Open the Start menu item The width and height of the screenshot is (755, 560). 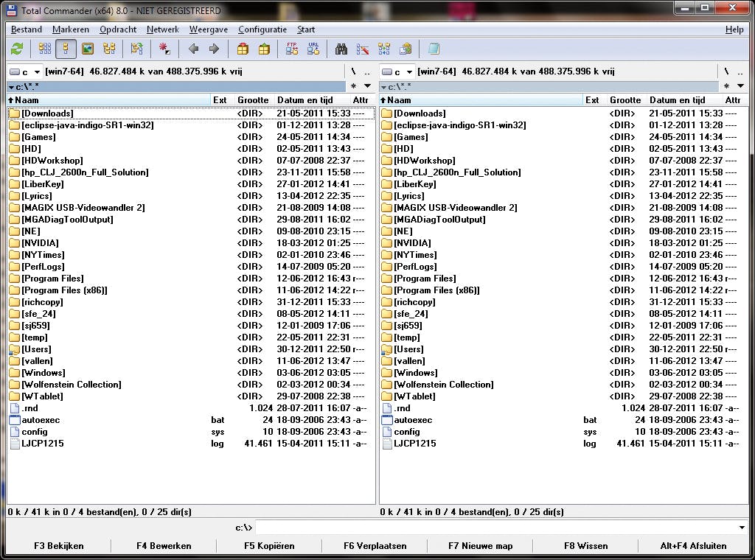point(306,29)
